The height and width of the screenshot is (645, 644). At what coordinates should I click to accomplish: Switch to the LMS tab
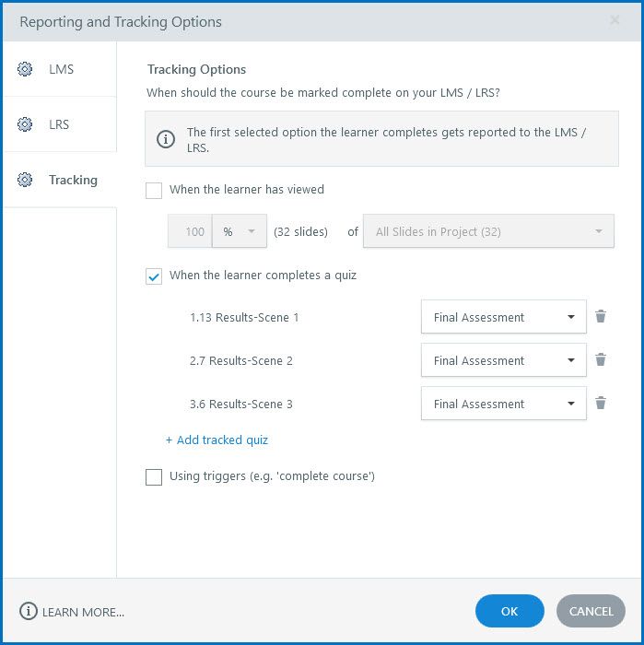click(x=60, y=69)
